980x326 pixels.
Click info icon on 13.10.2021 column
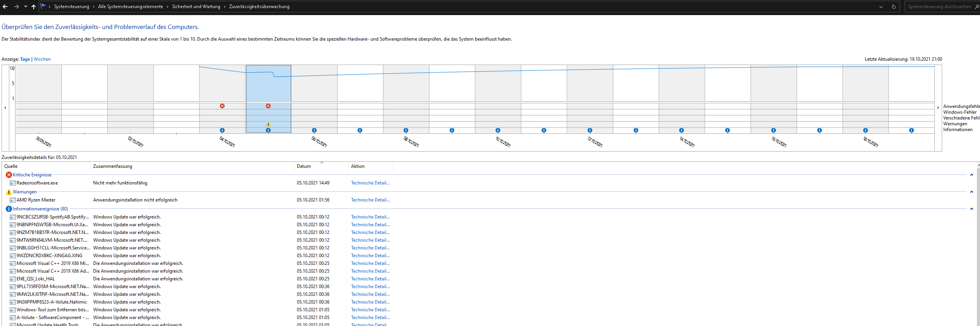coord(636,130)
